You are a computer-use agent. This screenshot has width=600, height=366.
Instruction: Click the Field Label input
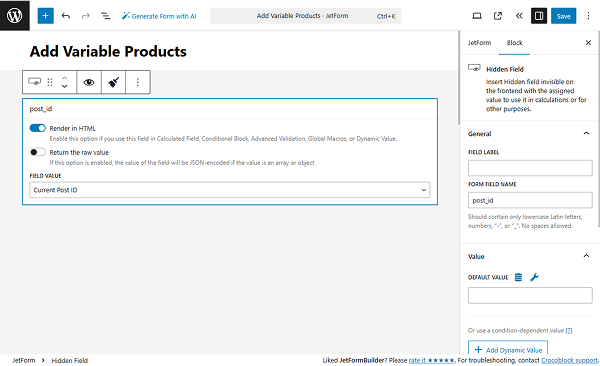click(530, 168)
